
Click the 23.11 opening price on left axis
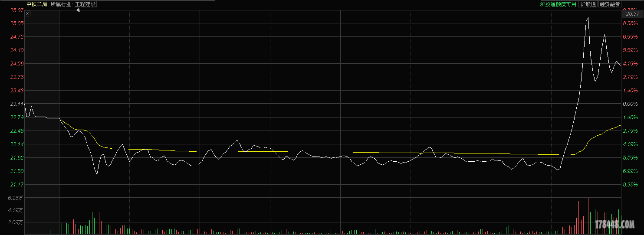17,104
